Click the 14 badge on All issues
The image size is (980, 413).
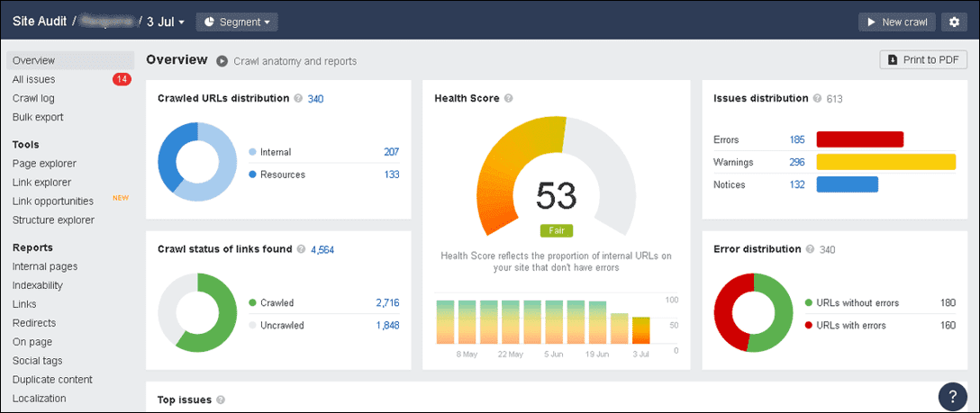point(122,79)
